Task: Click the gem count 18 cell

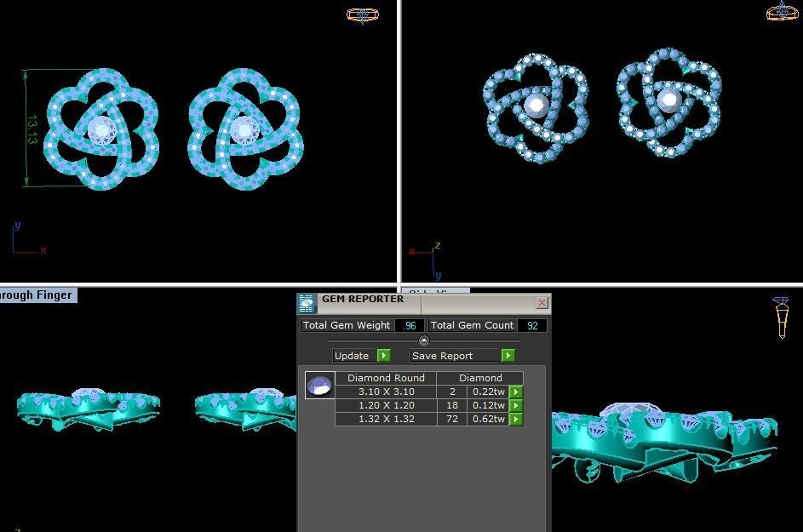Action: click(x=451, y=405)
